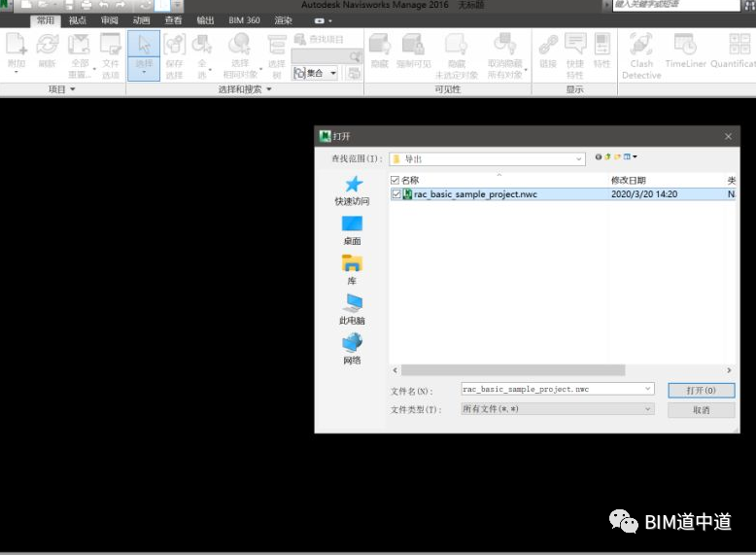Image resolution: width=756 pixels, height=555 pixels.
Task: Open the 查找范围 folder dropdown
Action: [578, 159]
